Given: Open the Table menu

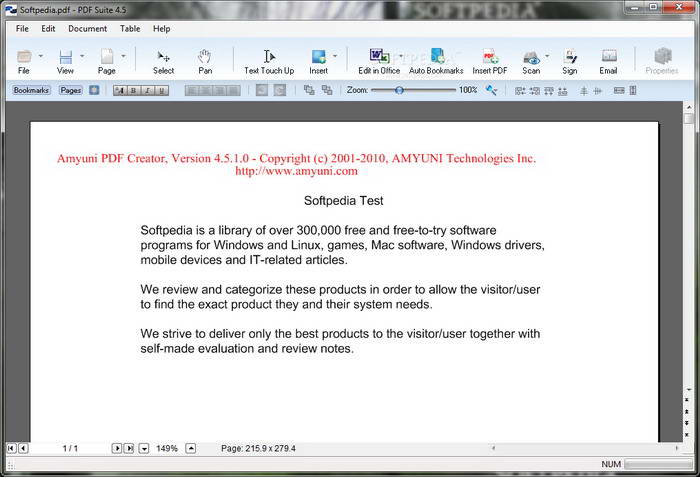Looking at the screenshot, I should [130, 29].
